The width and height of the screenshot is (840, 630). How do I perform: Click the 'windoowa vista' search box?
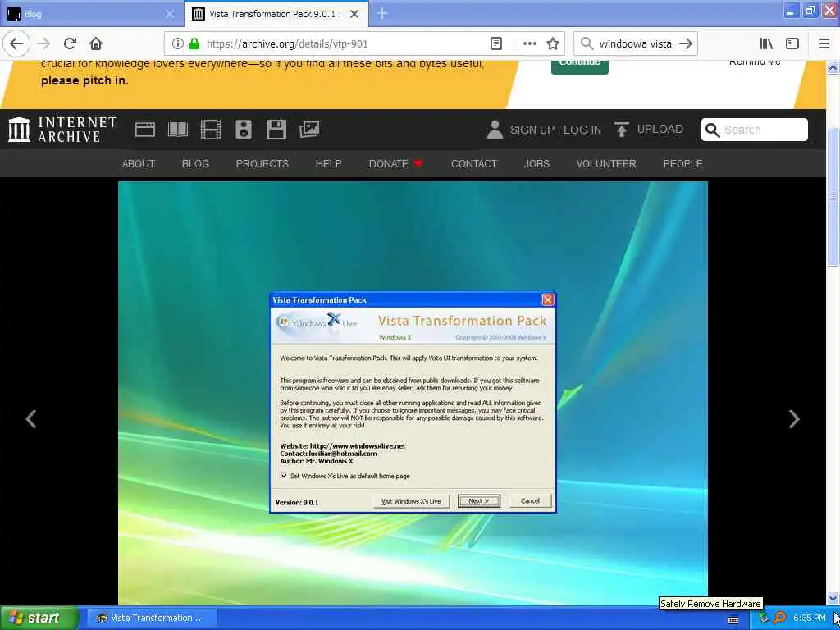tap(635, 44)
